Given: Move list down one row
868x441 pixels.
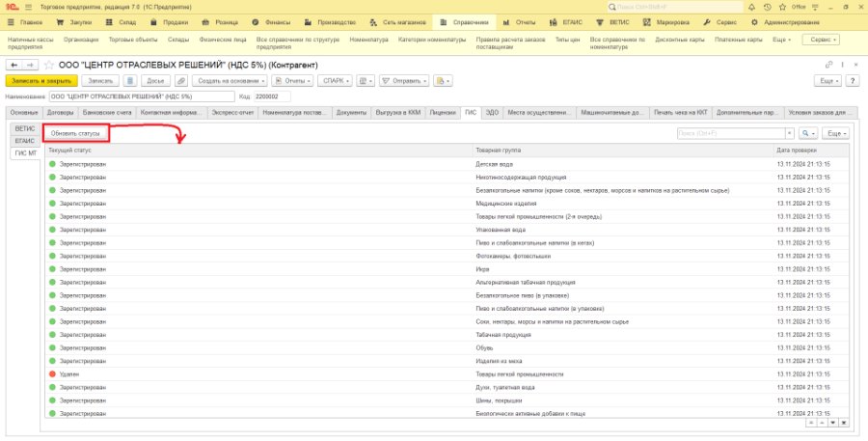Looking at the screenshot, I should (832, 422).
